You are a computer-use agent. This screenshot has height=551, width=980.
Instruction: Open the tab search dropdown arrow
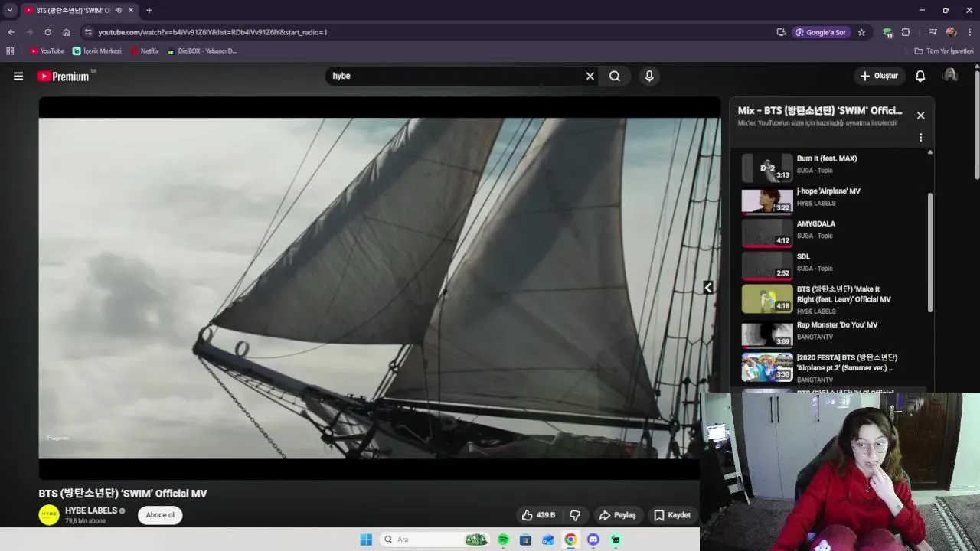point(10,11)
